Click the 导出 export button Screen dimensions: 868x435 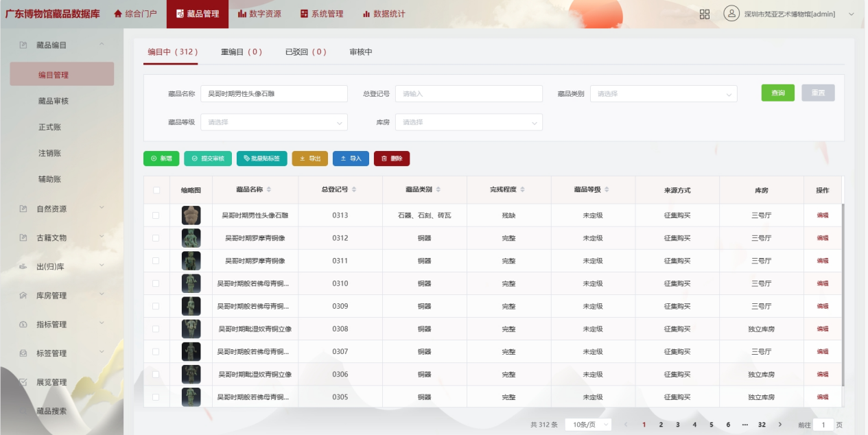[310, 158]
